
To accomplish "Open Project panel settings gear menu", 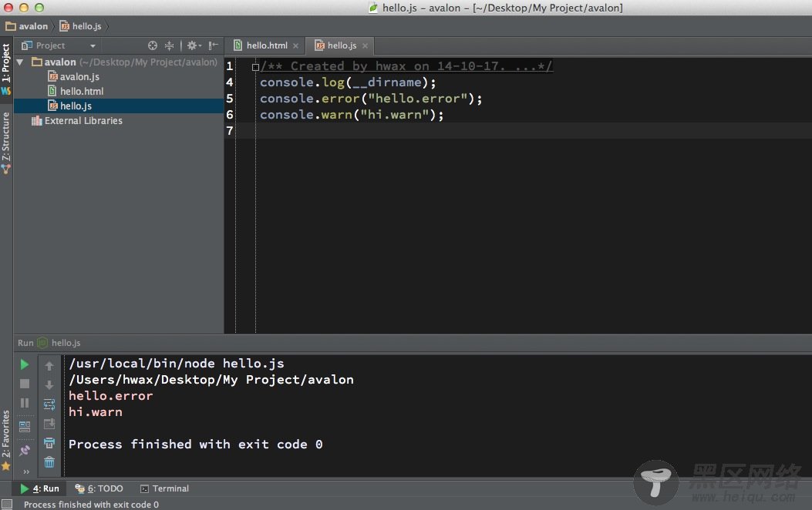I will (x=194, y=45).
